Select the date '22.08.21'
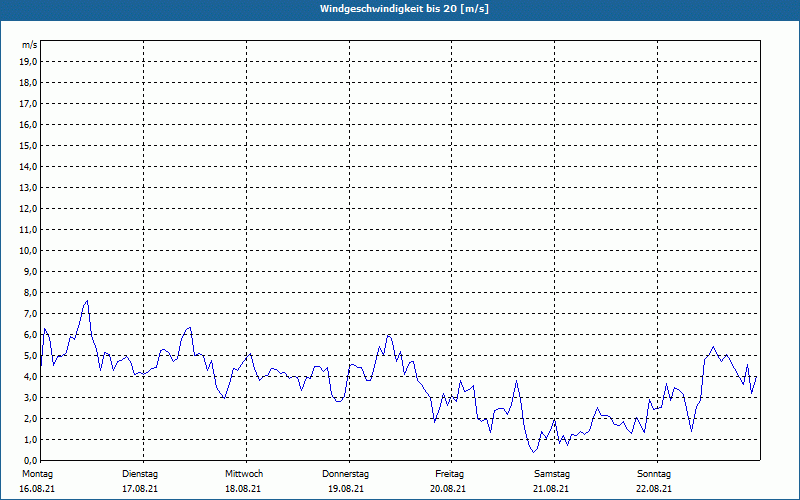 click(x=654, y=489)
